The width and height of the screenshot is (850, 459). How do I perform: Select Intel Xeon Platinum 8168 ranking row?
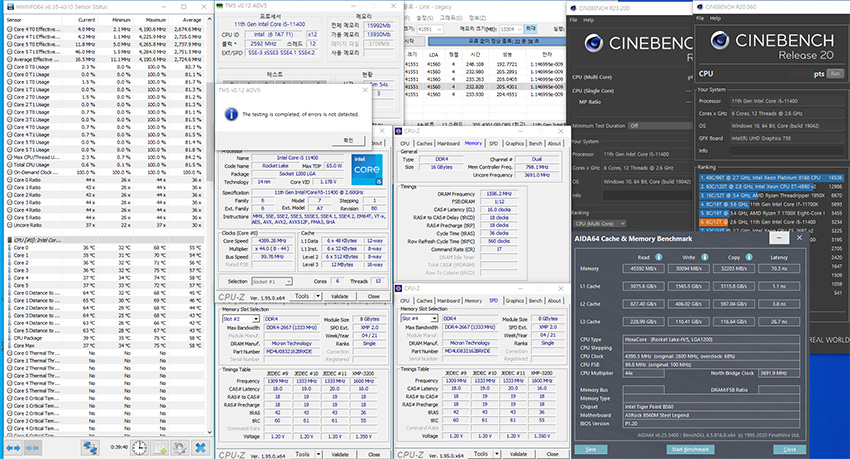coord(770,178)
